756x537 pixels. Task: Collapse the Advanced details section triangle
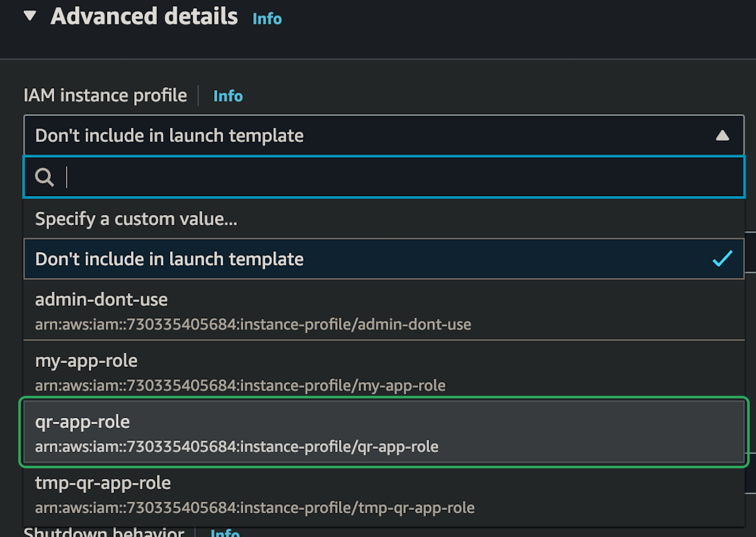(x=30, y=16)
